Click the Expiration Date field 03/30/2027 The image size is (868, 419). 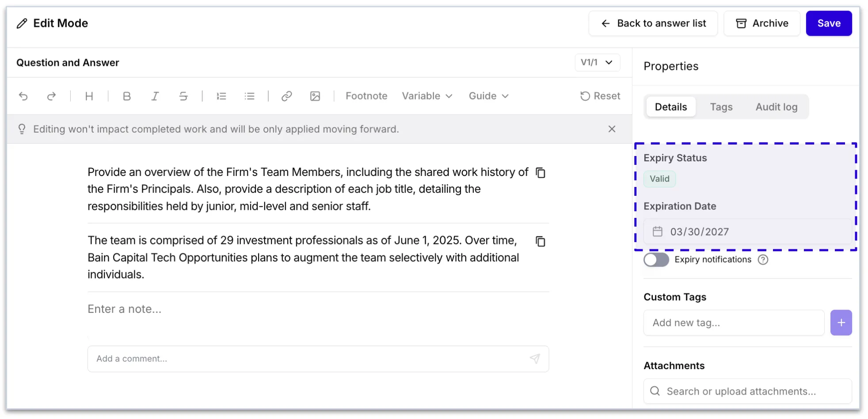click(748, 232)
